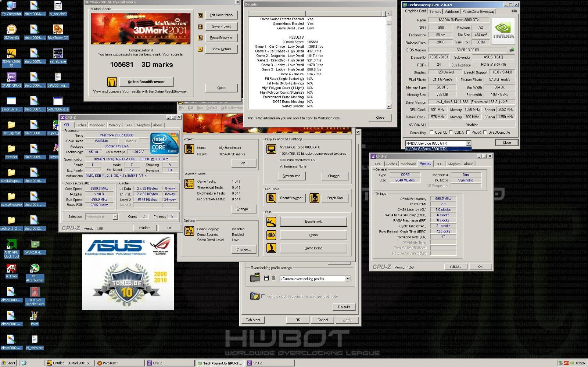Open GPU selection dropdown in GPU-Z

pos(469,143)
